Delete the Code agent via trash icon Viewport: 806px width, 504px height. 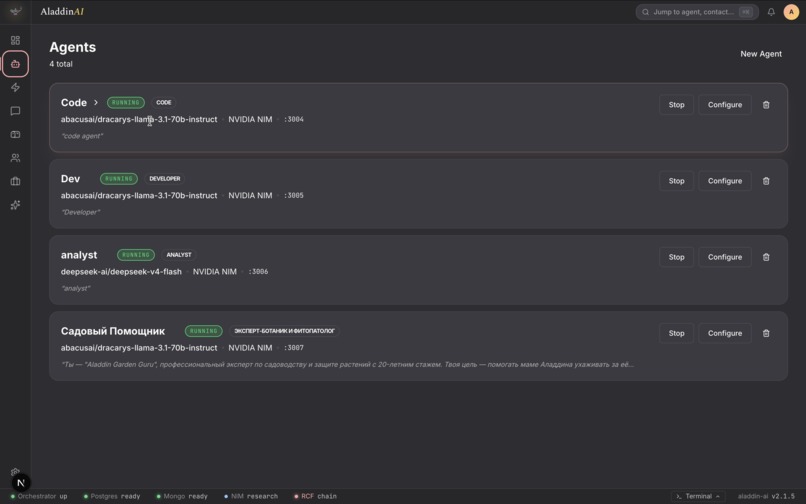pyautogui.click(x=766, y=105)
